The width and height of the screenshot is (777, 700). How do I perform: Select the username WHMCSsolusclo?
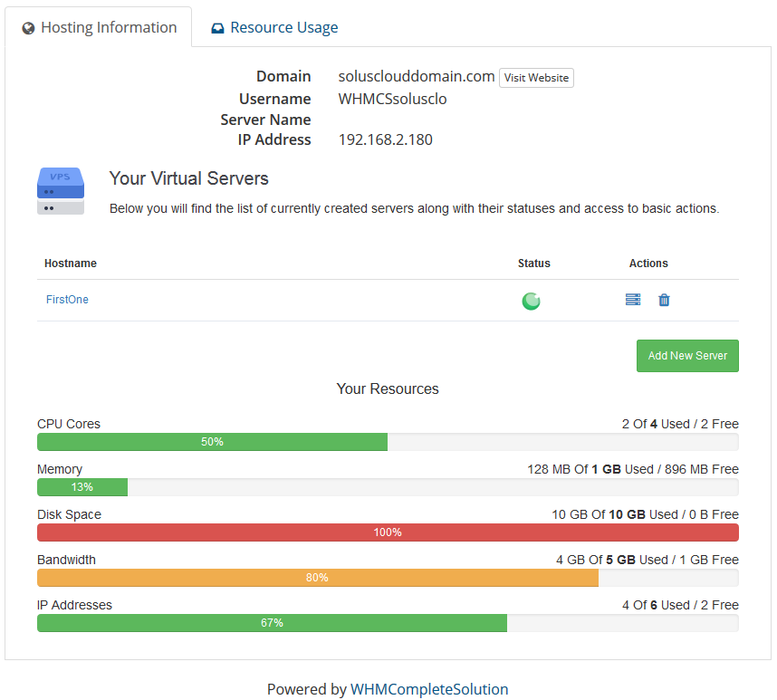coord(392,99)
